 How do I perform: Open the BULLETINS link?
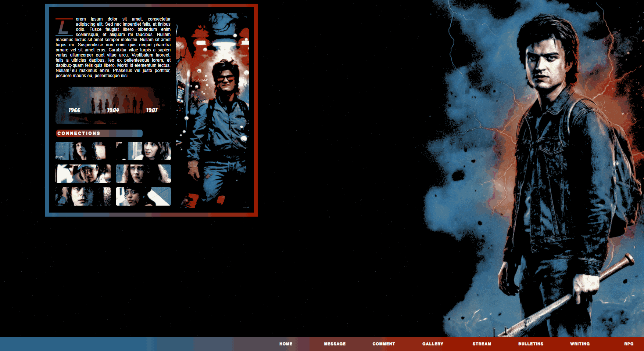pos(530,344)
